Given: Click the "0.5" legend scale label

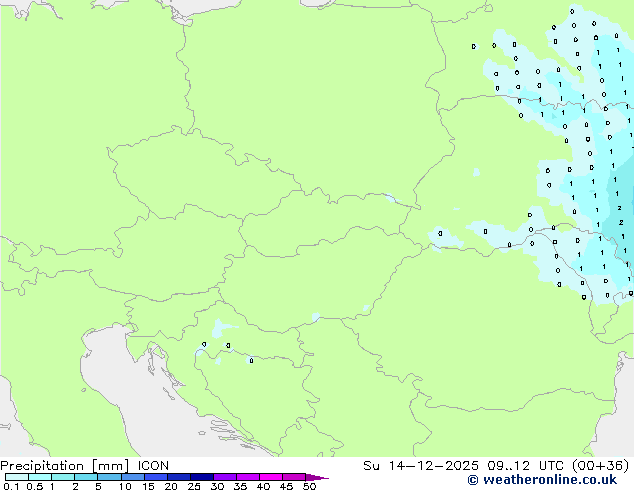Looking at the screenshot, I should pos(34,486).
